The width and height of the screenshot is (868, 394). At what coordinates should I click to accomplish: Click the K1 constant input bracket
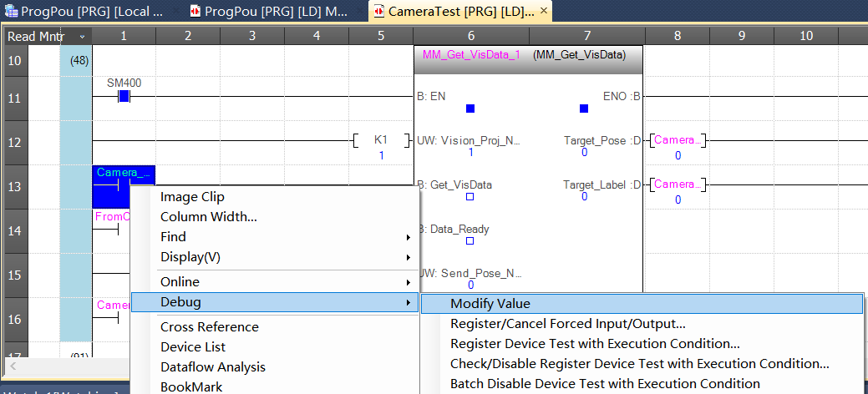coord(381,139)
